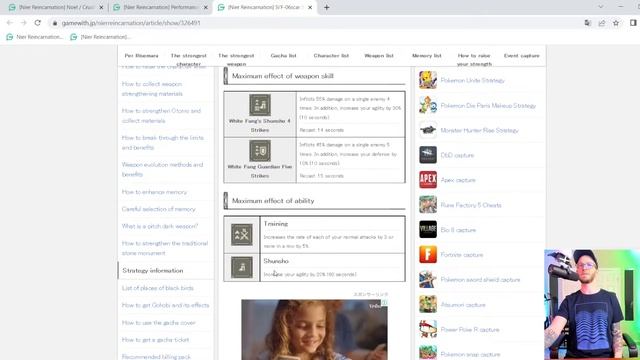This screenshot has height=360, width=640.
Task: Click the Pokemon sword shield capture icon
Action: pyautogui.click(x=428, y=280)
